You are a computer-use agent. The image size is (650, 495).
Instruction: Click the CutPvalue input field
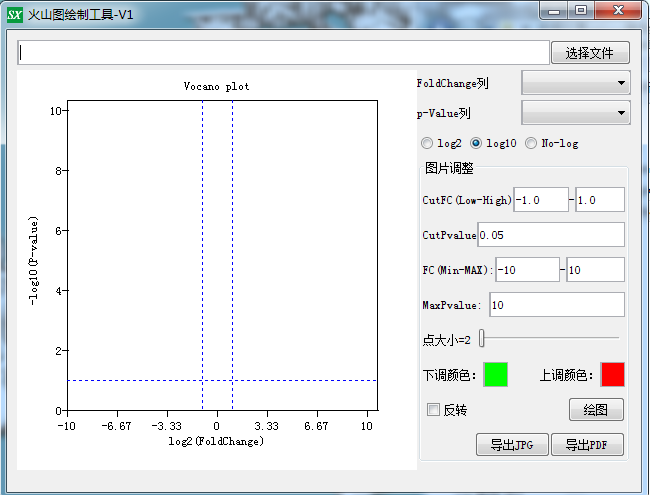click(x=551, y=235)
